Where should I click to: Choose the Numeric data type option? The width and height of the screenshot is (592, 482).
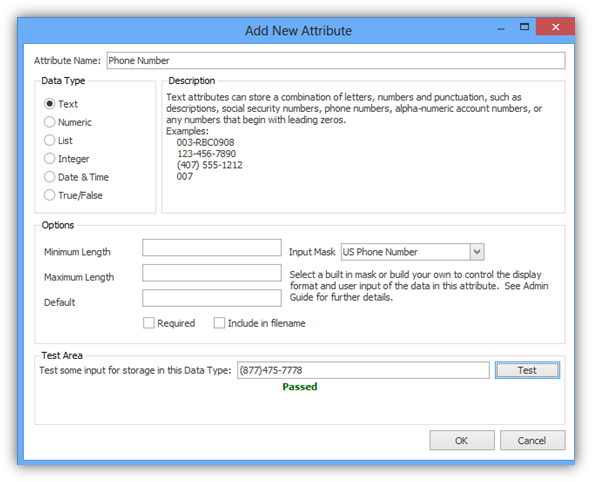coord(49,122)
